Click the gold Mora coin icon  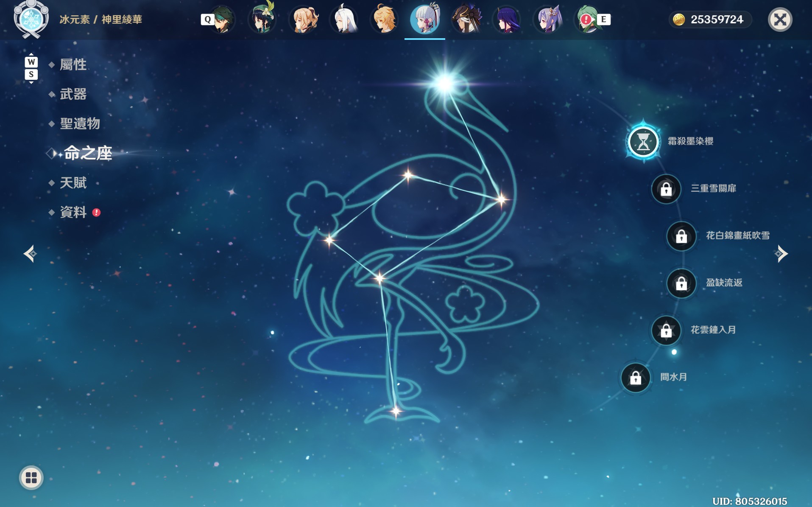click(679, 20)
